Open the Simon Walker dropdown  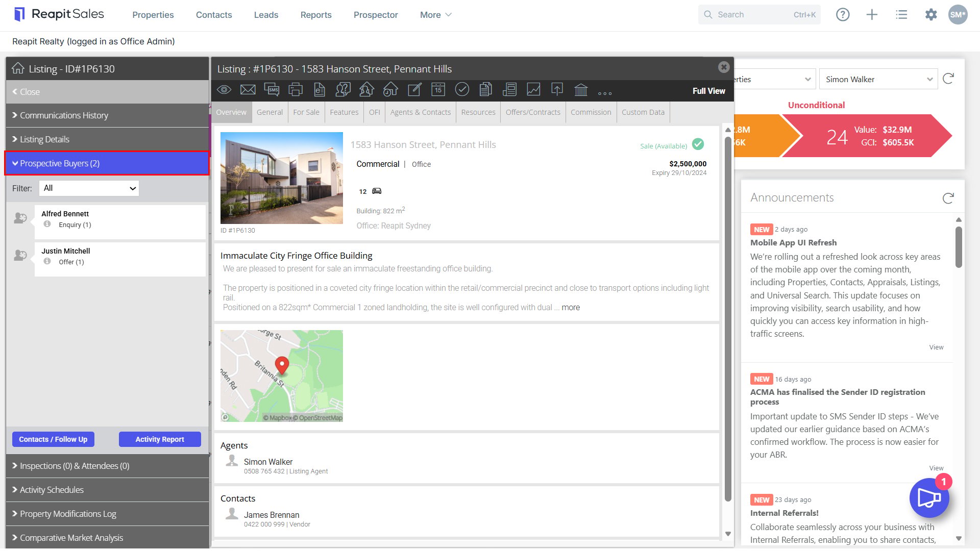point(878,79)
